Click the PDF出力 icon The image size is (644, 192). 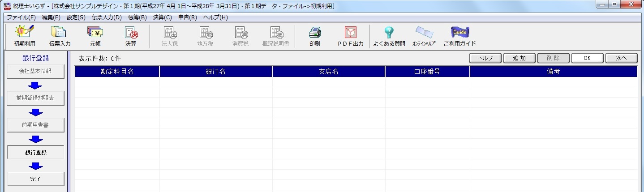tap(350, 36)
